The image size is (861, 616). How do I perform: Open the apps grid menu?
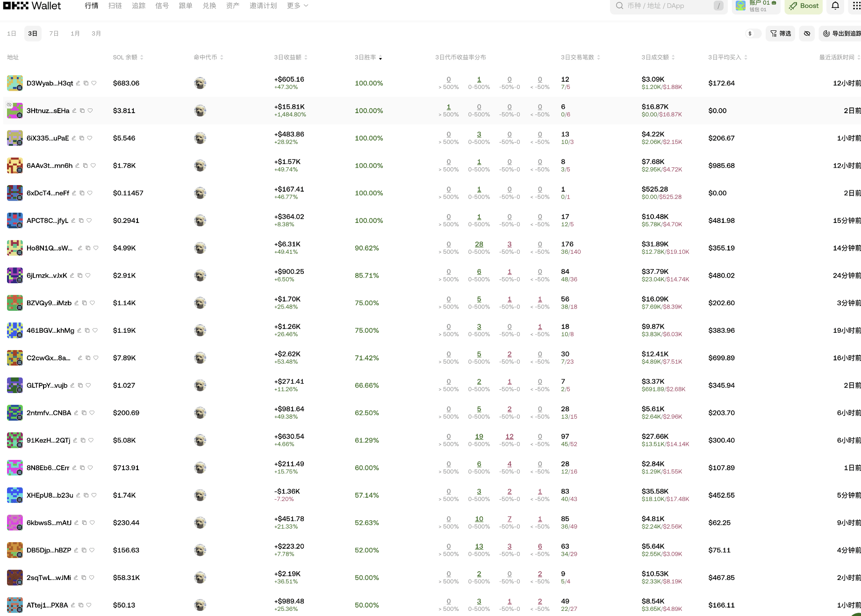click(856, 6)
